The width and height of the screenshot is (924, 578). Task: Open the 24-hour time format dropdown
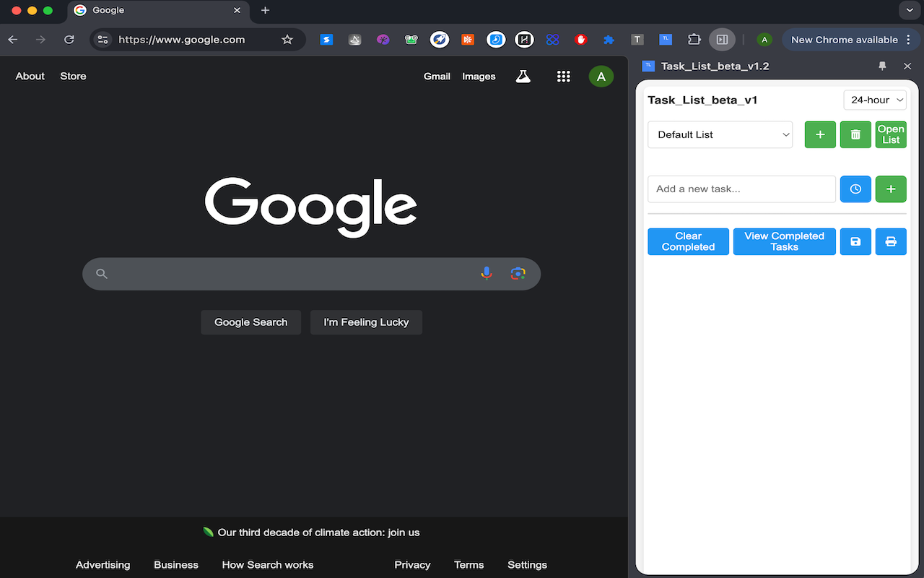click(x=875, y=100)
